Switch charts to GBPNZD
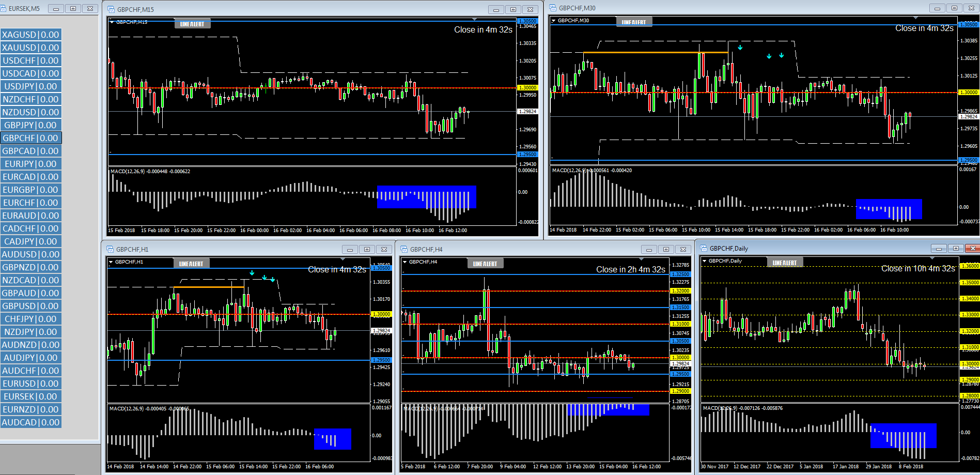The height and width of the screenshot is (475, 980). (x=31, y=267)
